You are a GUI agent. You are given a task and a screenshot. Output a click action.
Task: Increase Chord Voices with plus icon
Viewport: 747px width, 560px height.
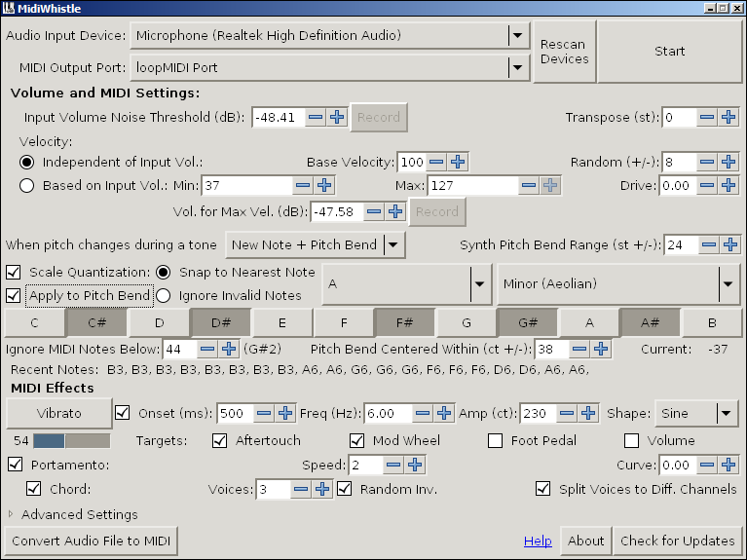click(x=321, y=489)
